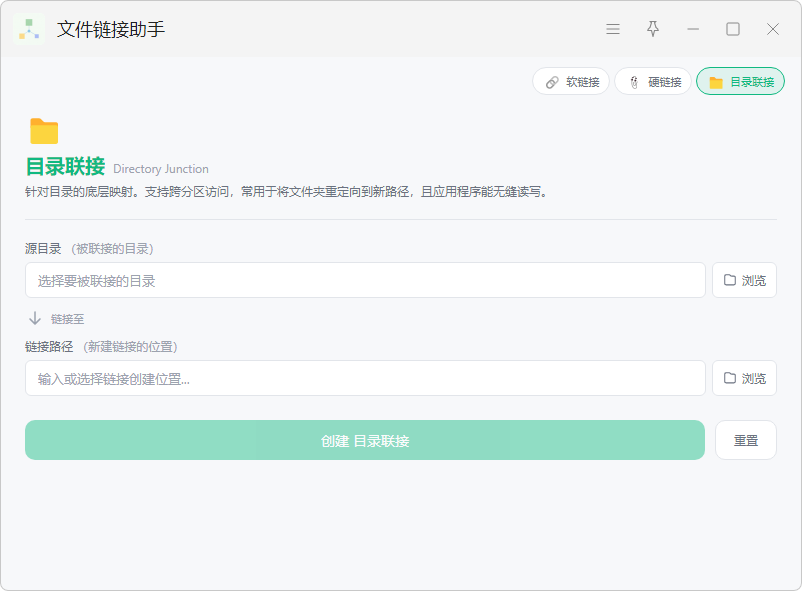Click the paperclip icon on 硬链接

[x=634, y=82]
